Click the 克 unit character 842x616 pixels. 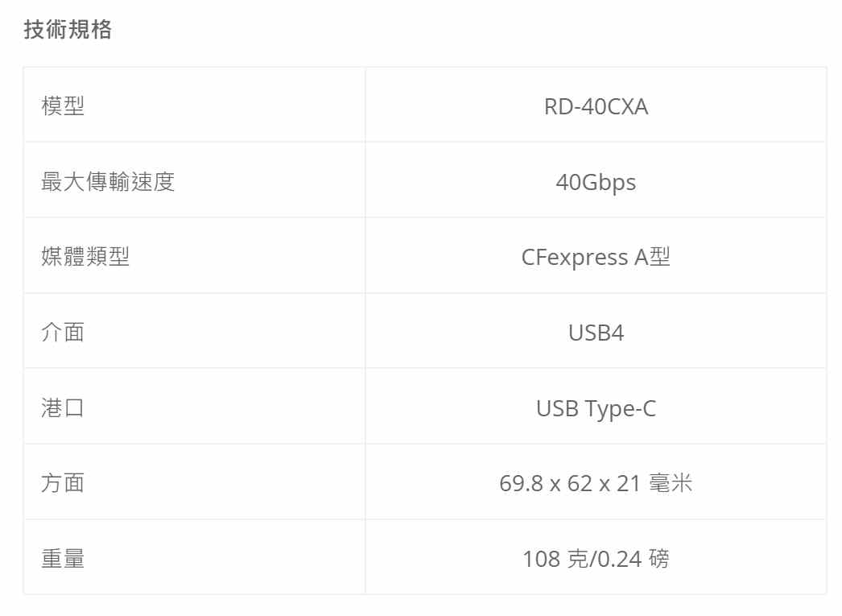[x=578, y=559]
